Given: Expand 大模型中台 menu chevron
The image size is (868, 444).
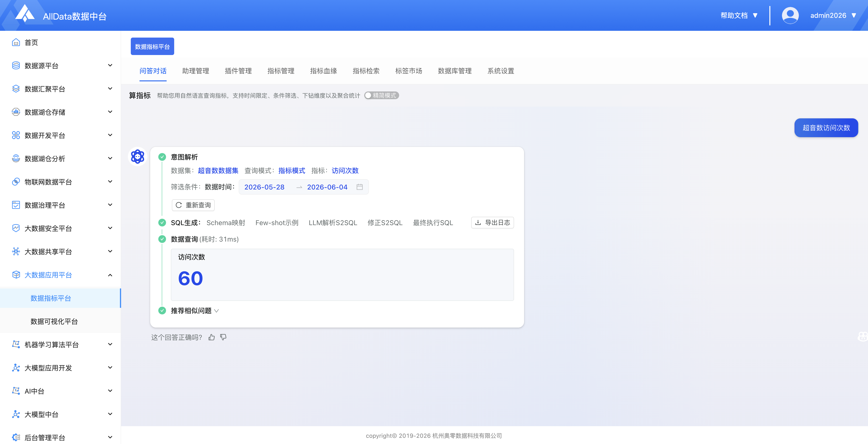Looking at the screenshot, I should (110, 414).
